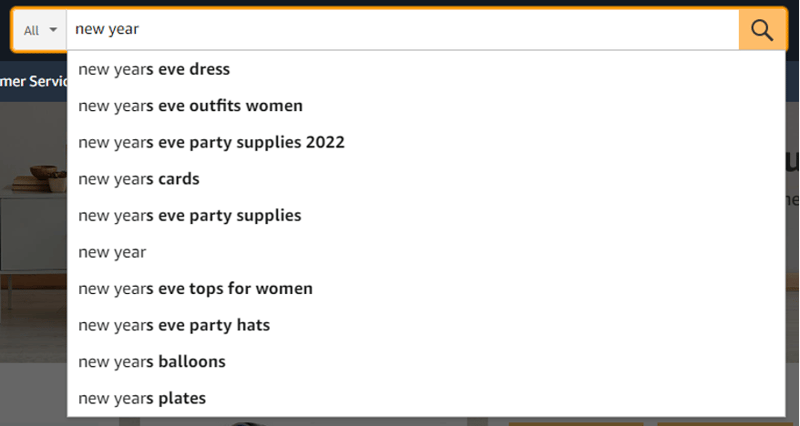Screen dimensions: 800x426
Task: Select the new years eve dress suggestion
Action: [426, 69]
